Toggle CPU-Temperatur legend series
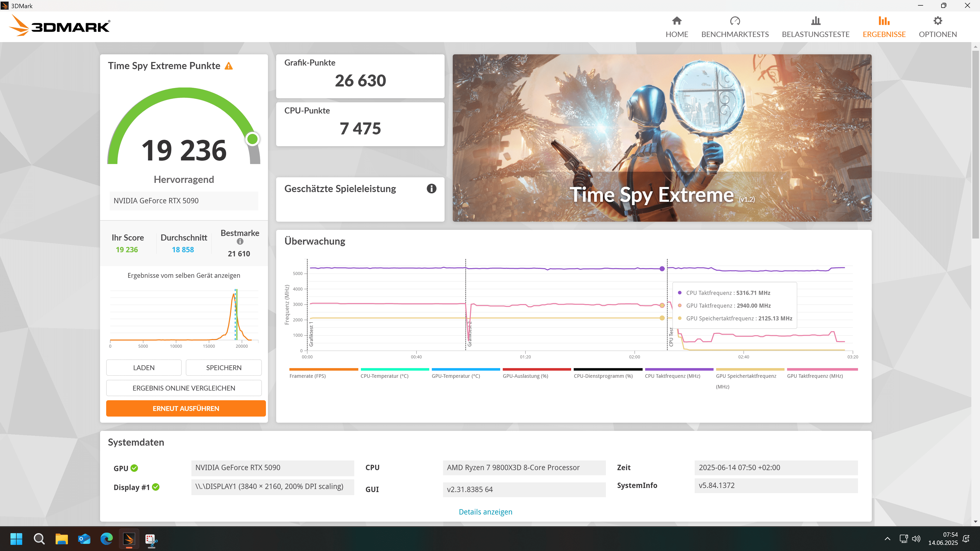 [x=384, y=376]
